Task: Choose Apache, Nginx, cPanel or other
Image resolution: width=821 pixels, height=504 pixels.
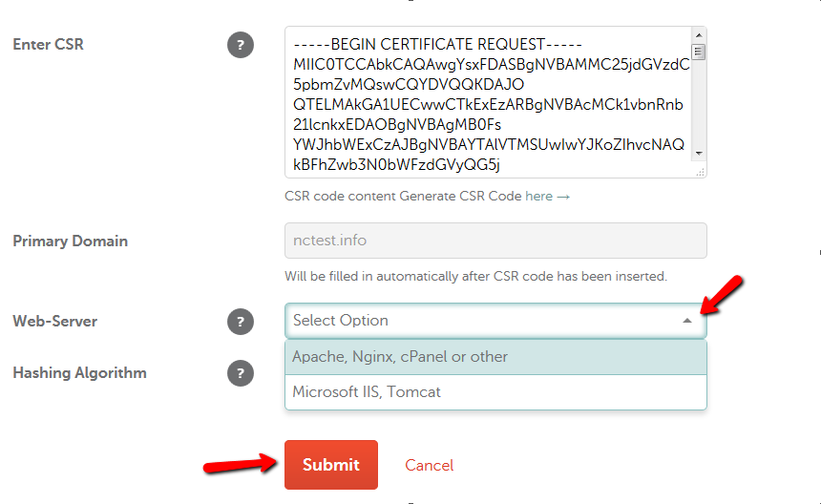Action: pyautogui.click(x=495, y=357)
